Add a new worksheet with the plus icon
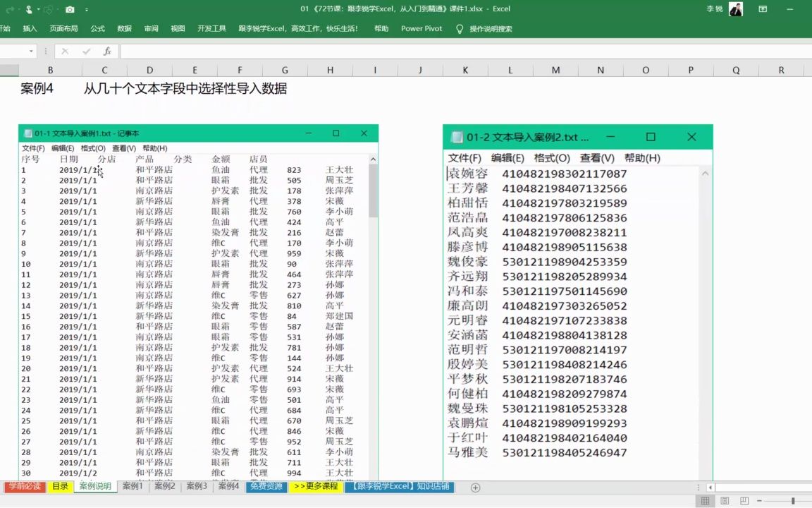Screen dimensions: 812x508 pos(475,486)
